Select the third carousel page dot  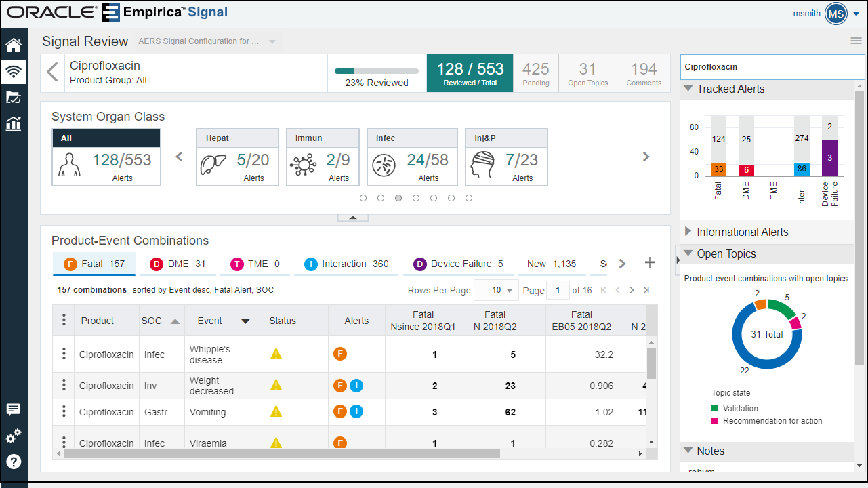click(x=398, y=198)
